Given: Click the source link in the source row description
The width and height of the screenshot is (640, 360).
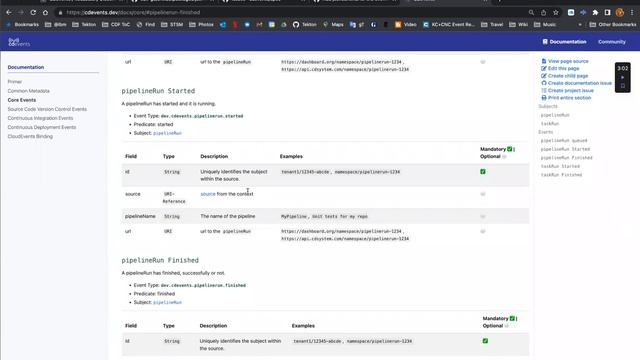Looking at the screenshot, I should [208, 194].
